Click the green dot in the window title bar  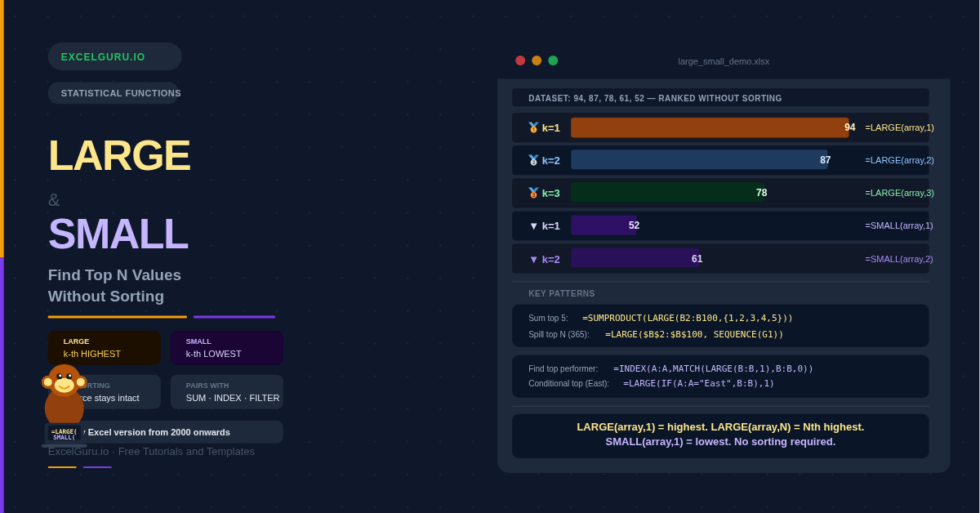553,60
